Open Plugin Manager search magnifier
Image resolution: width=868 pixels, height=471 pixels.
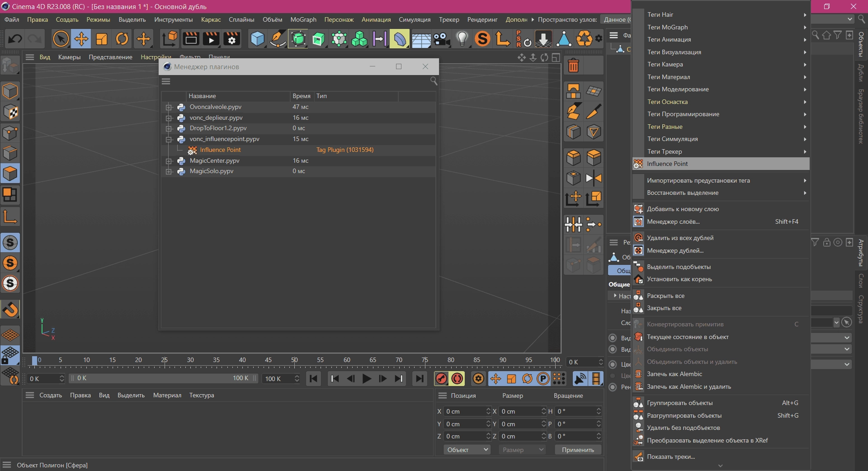pyautogui.click(x=433, y=81)
